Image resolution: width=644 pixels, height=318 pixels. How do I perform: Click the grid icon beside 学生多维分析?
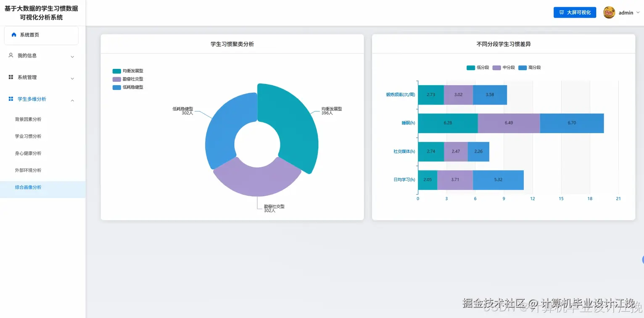[x=11, y=99]
